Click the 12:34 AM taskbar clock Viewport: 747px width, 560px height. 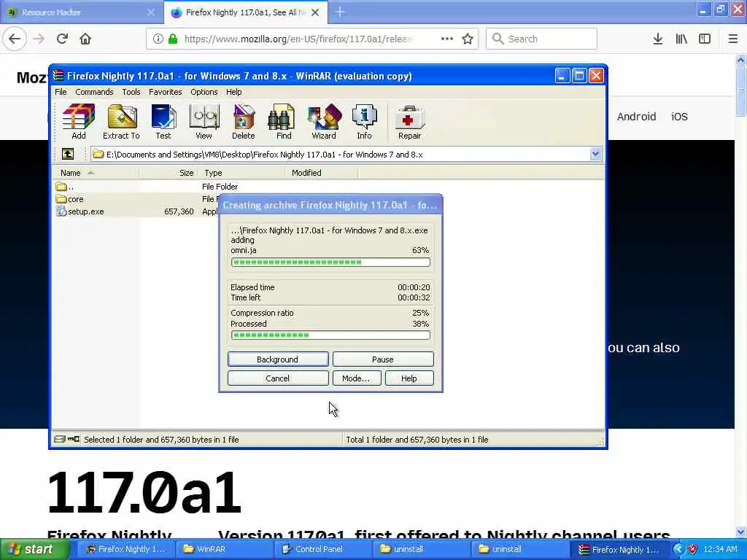pyautogui.click(x=720, y=549)
